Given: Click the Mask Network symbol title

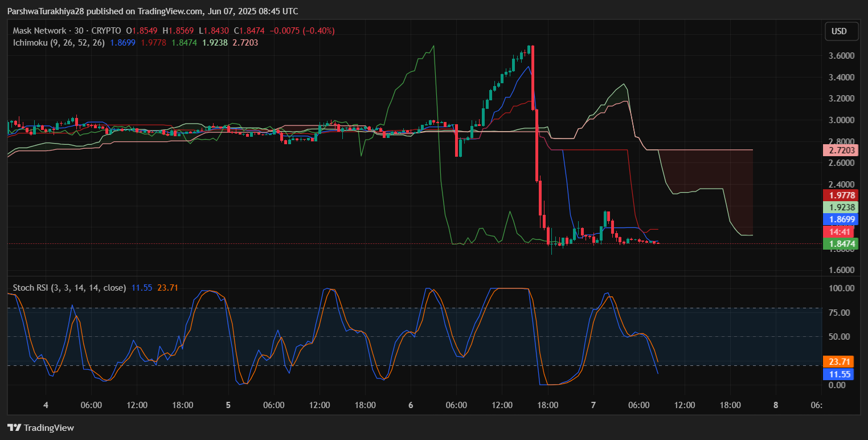Looking at the screenshot, I should point(47,31).
